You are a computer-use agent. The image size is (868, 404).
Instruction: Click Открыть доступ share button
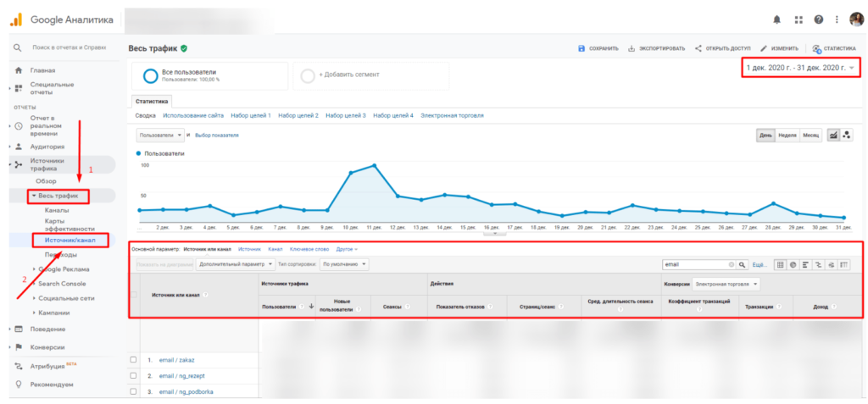[x=722, y=49]
